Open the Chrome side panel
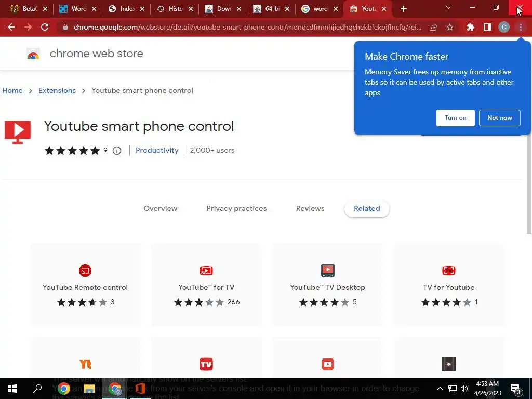The height and width of the screenshot is (399, 532). point(487,27)
